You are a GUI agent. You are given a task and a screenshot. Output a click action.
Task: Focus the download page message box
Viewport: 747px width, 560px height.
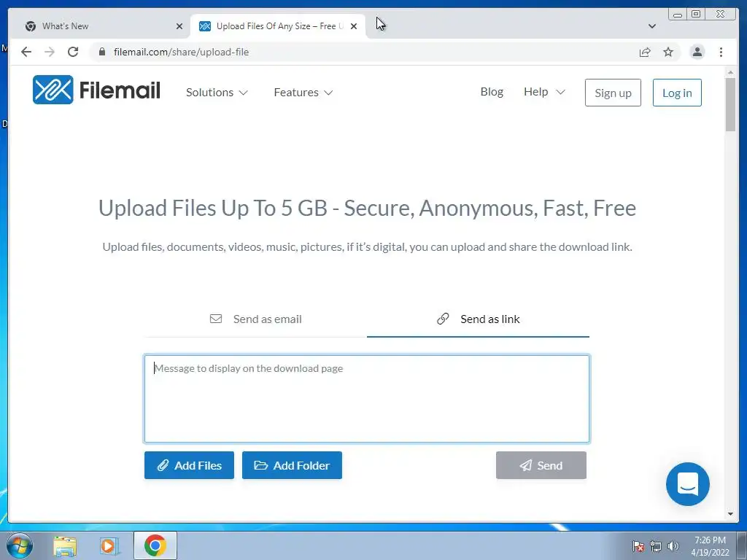pyautogui.click(x=367, y=399)
